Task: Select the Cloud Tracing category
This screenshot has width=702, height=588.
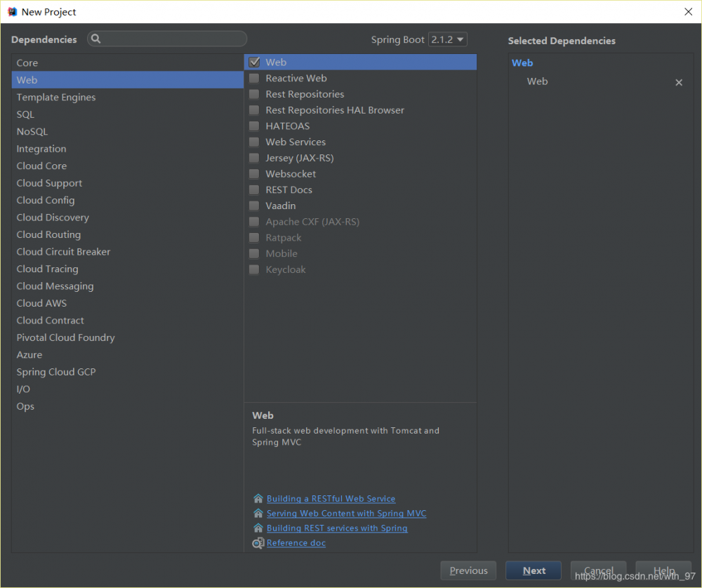Action: (x=128, y=269)
